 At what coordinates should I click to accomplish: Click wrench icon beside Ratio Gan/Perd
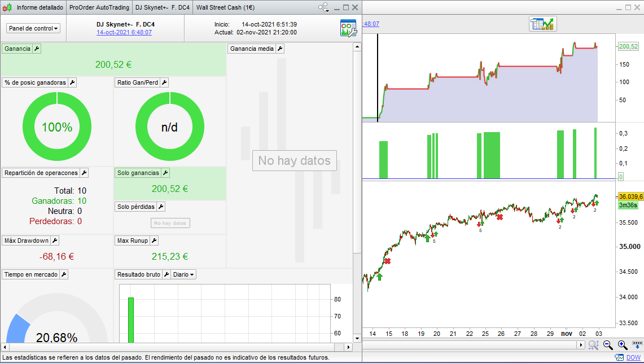(x=164, y=82)
